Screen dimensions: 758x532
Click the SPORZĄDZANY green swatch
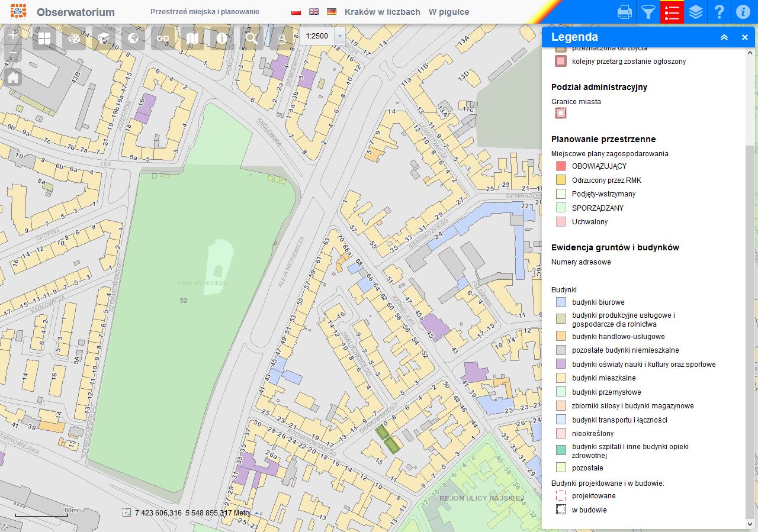coord(561,208)
